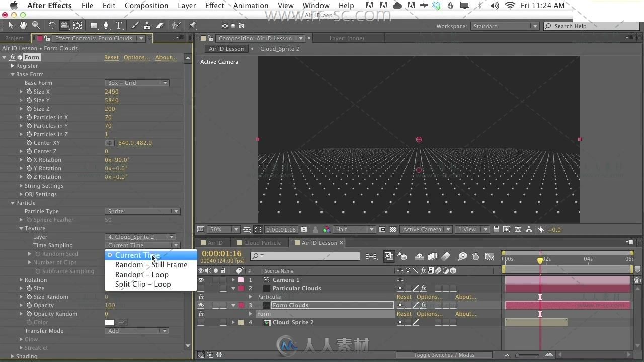Viewport: 644px width, 362px height.
Task: Click the Particular Reset in timeline
Action: tap(404, 297)
